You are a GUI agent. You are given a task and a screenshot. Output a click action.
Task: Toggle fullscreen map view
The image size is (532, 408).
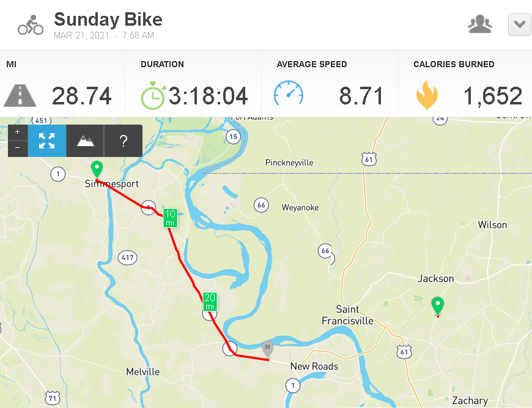47,140
